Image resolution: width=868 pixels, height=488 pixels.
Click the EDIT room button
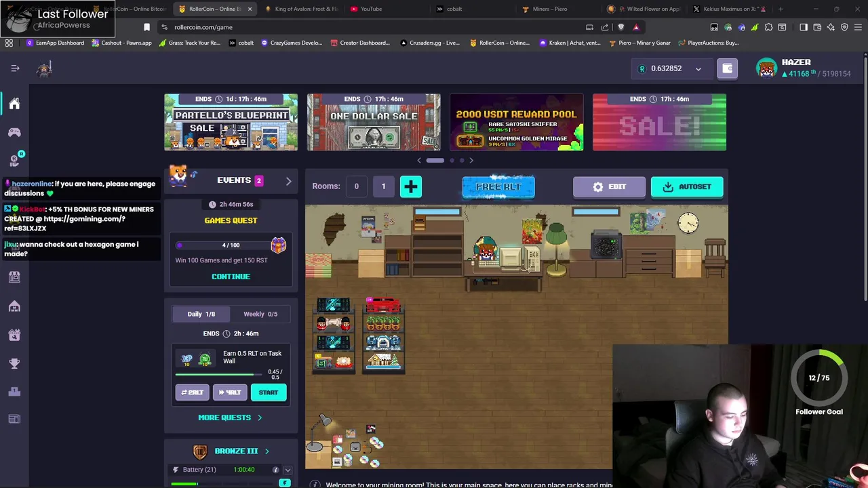coord(609,186)
